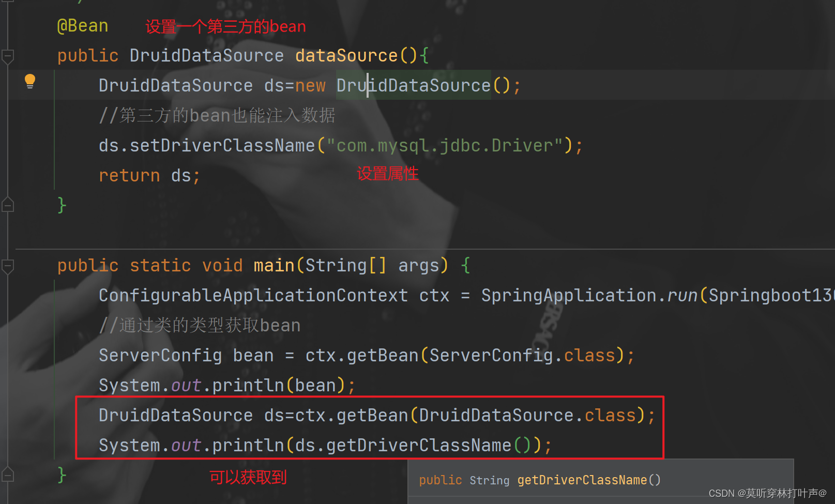
Task: Click 'main' method name
Action: pos(274,266)
